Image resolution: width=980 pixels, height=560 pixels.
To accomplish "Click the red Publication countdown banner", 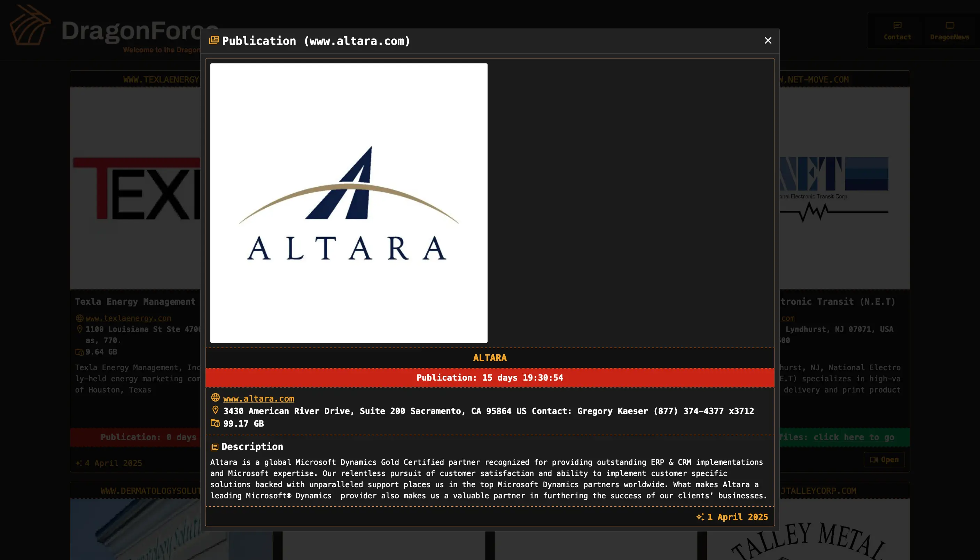I will pyautogui.click(x=490, y=378).
